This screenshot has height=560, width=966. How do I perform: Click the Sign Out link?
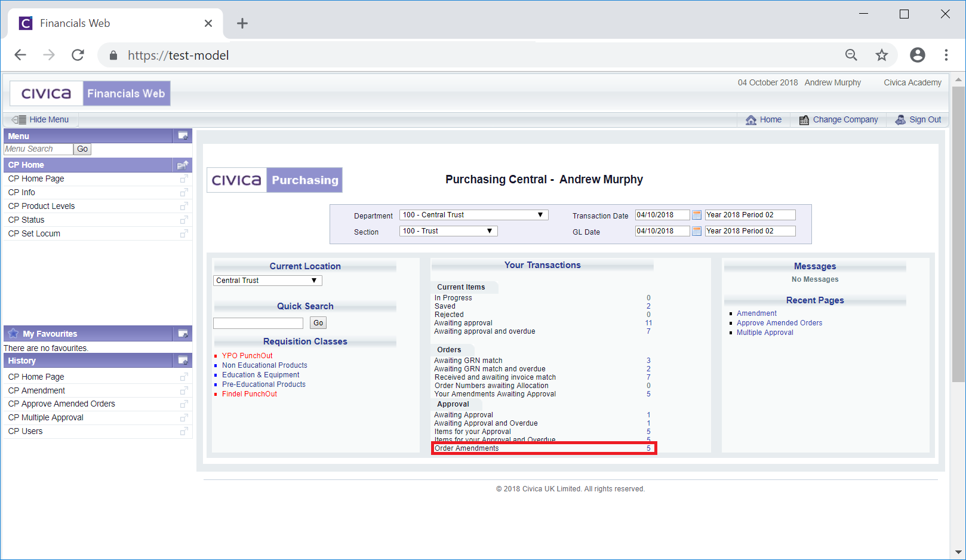(925, 120)
